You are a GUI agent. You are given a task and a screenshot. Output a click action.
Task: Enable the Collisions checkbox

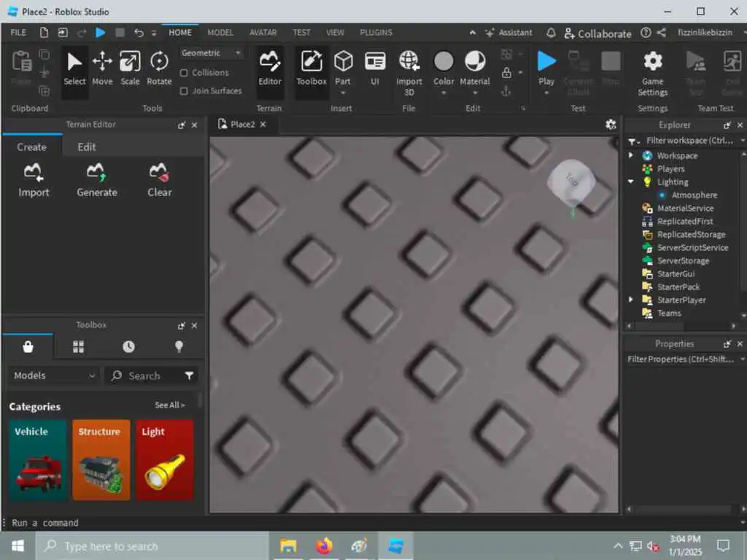(x=184, y=73)
